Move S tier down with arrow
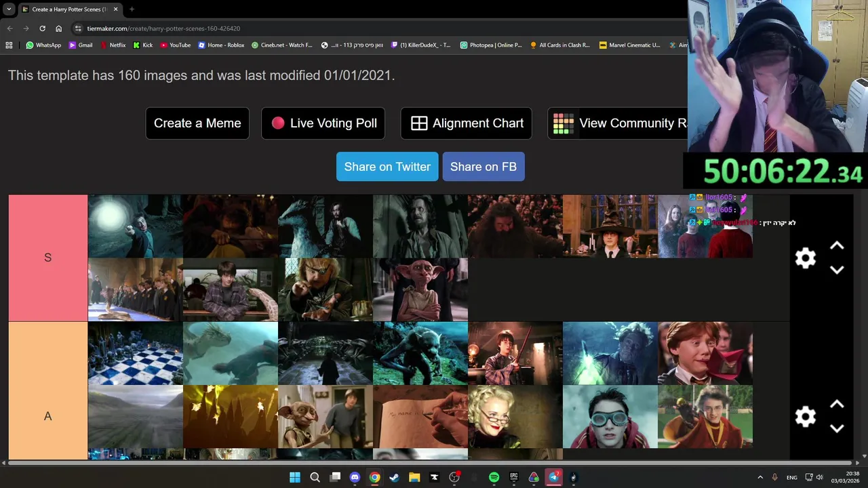The height and width of the screenshot is (488, 868). coord(837,270)
